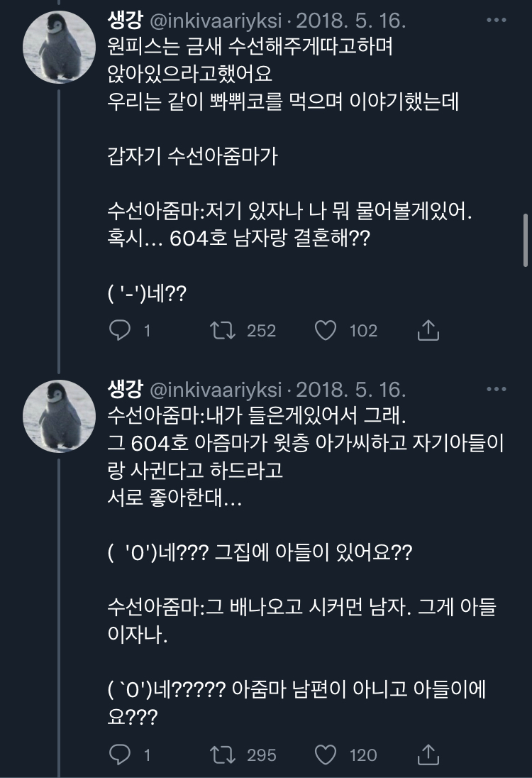Visit @inkivaariyksi handle on first tweet
This screenshot has height=778, width=532.
click(x=215, y=21)
